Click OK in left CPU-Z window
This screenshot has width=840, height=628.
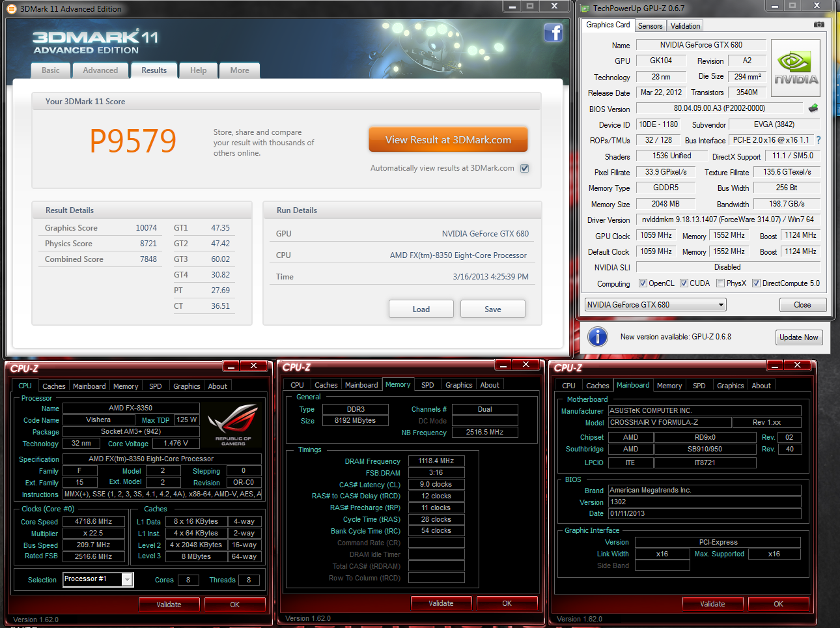click(234, 605)
